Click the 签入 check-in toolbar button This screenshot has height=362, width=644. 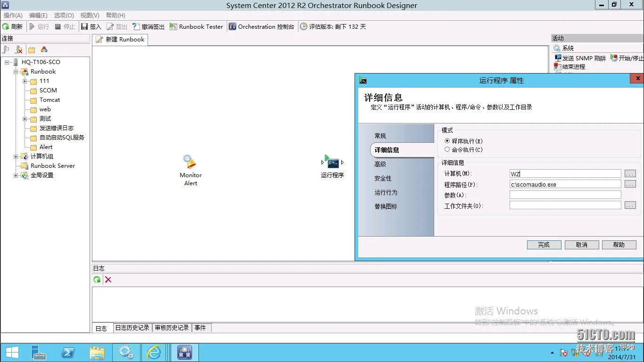(x=91, y=27)
